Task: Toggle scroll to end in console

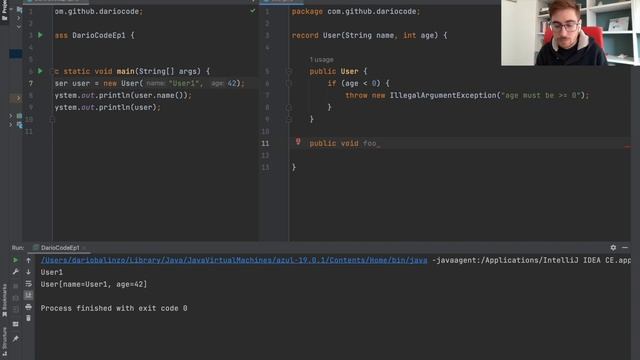Action: coord(28,295)
